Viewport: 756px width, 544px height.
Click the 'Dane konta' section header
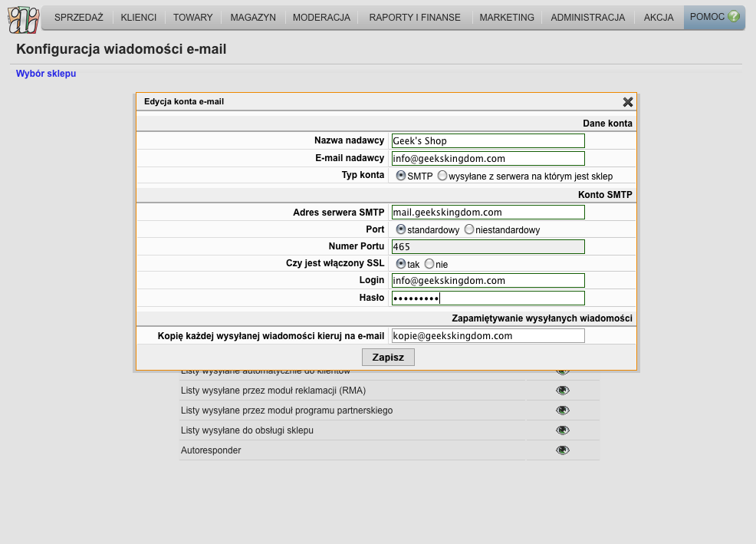607,123
